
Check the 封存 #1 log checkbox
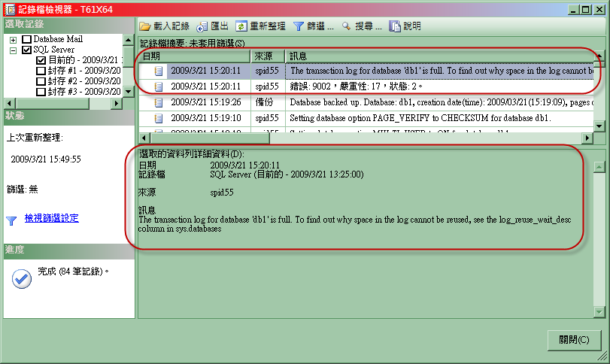click(41, 71)
